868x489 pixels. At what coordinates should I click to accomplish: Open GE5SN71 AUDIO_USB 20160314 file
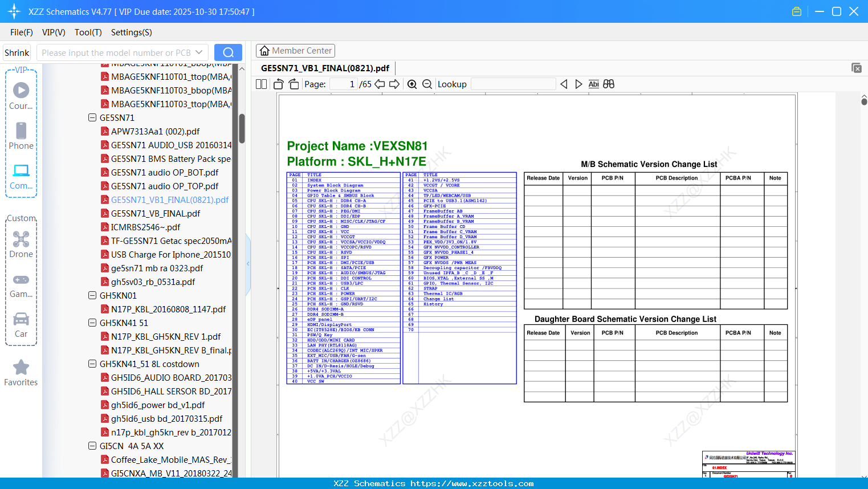[166, 145]
